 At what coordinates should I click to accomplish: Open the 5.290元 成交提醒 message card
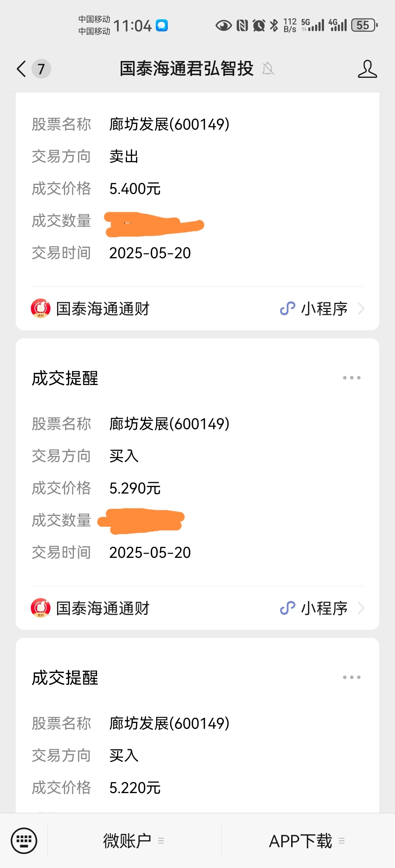click(x=197, y=484)
